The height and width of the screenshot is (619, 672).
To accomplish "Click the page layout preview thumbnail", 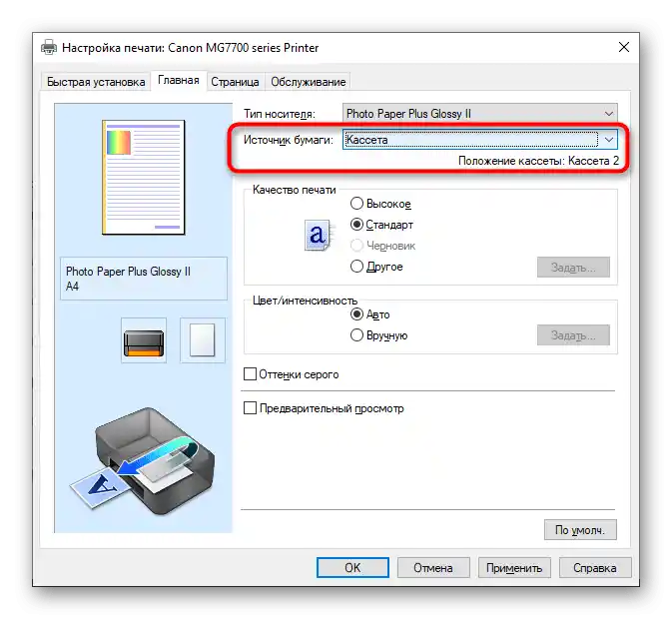I will tap(144, 178).
